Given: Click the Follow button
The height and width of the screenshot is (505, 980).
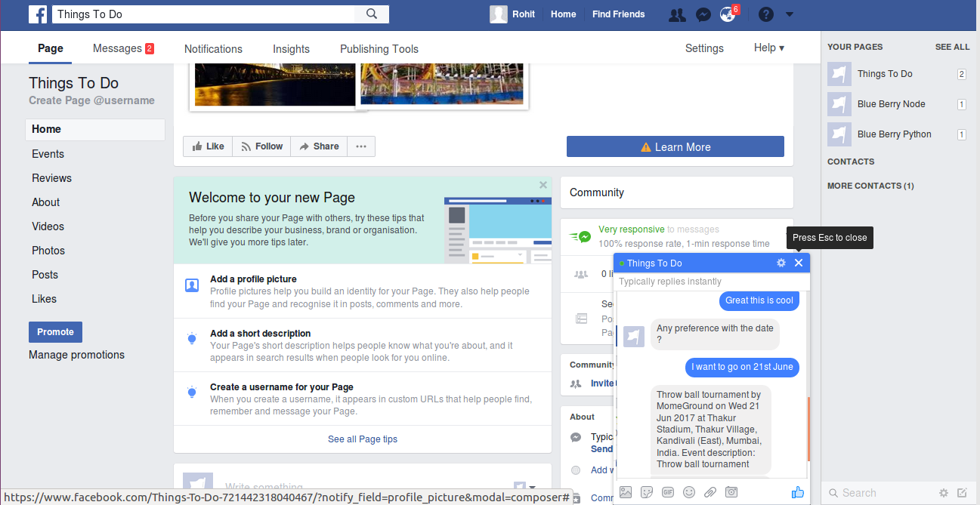Looking at the screenshot, I should [x=261, y=146].
